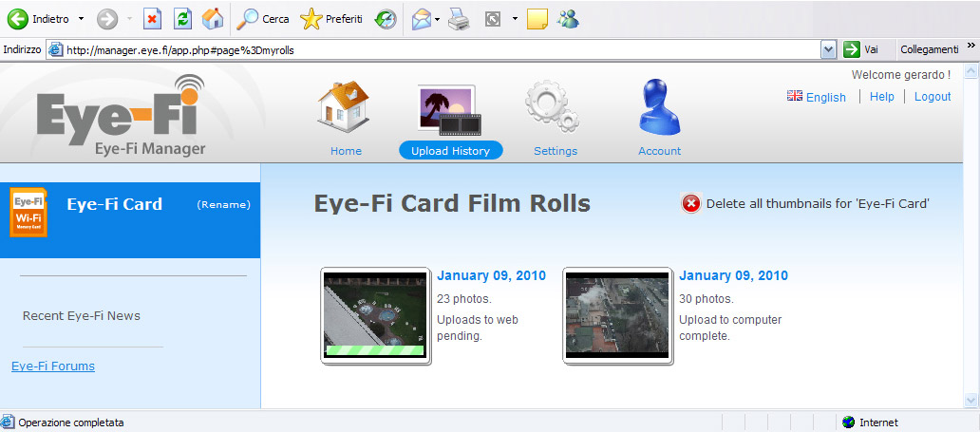Viewport: 980px width, 432px height.
Task: Expand the mail dropdown arrow
Action: 438,19
